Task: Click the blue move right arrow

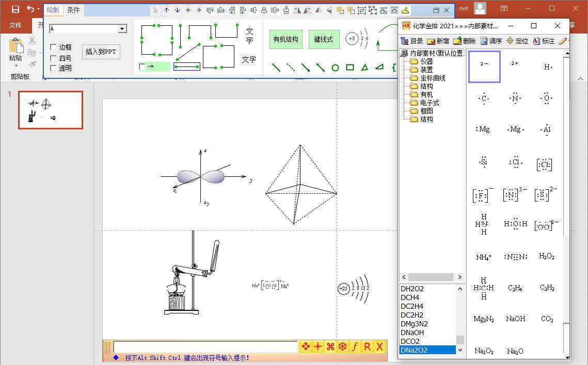Action: [x=199, y=10]
